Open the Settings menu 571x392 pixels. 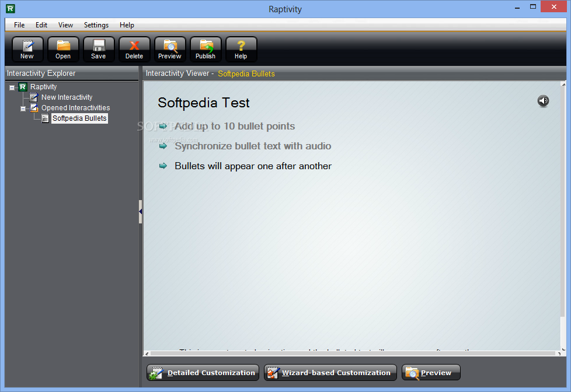tap(96, 25)
